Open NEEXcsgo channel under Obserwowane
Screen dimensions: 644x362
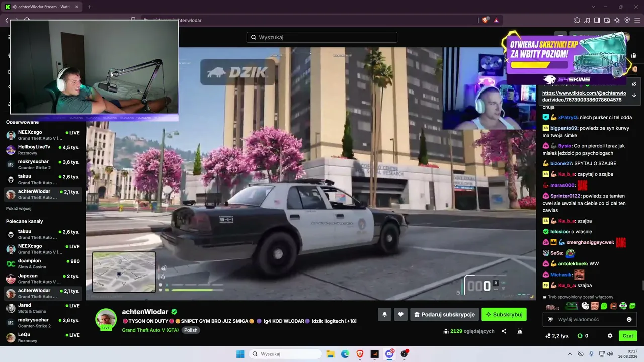(43, 135)
